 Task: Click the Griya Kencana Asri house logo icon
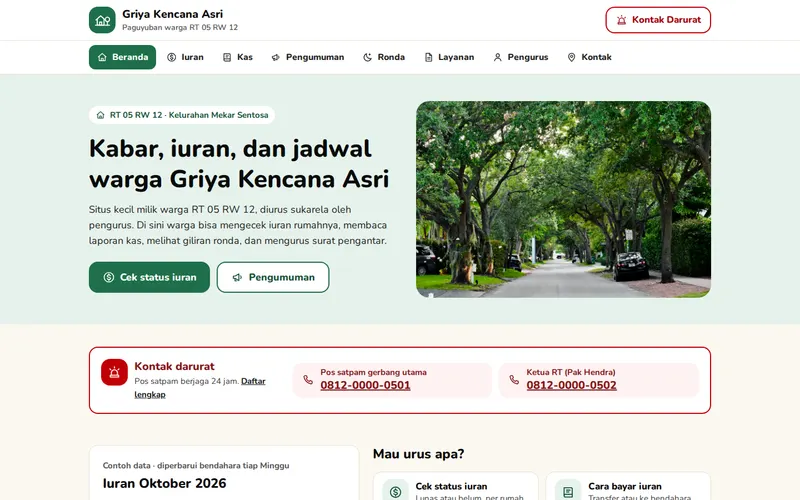click(x=102, y=20)
